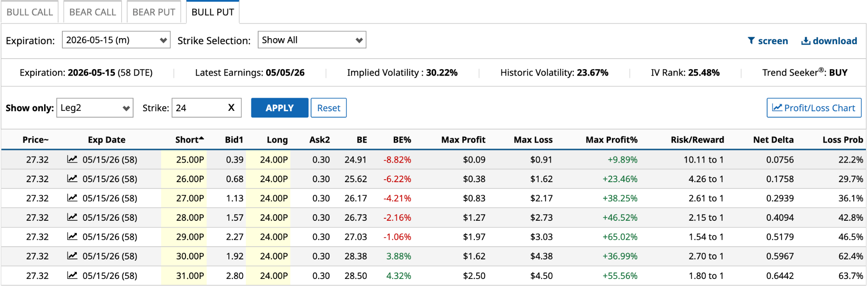This screenshot has width=868, height=287.
Task: Open the Show only Leg2 dropdown
Action: click(95, 108)
